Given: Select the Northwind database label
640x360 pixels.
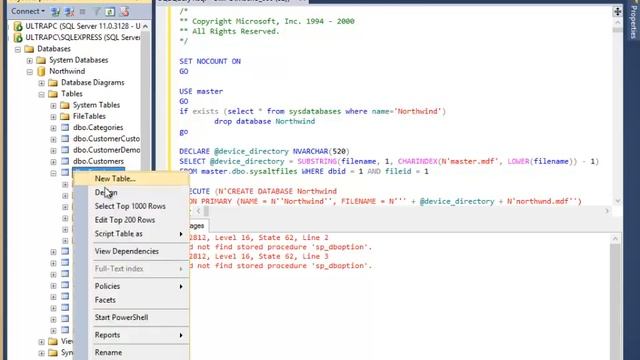Looking at the screenshot, I should 67,71.
